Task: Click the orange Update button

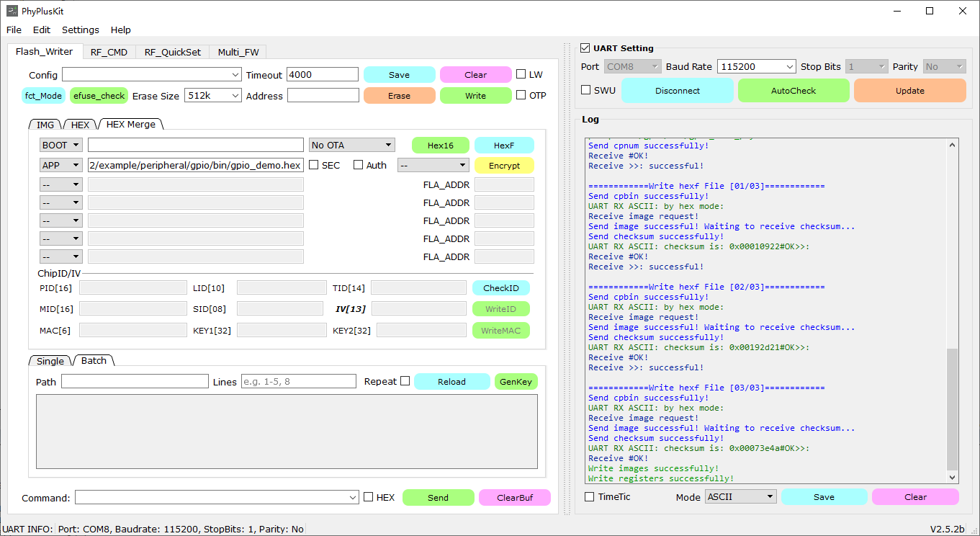Action: (x=910, y=91)
